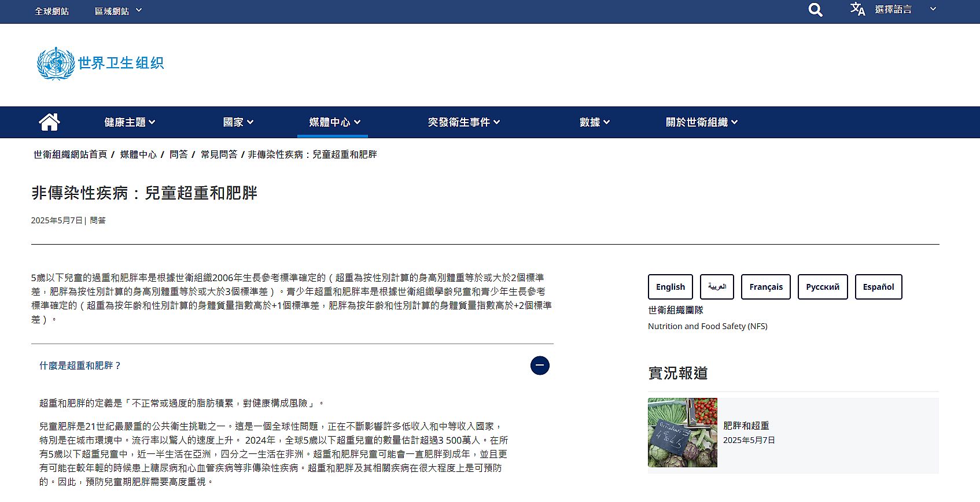Select the Français language button
Image resolution: width=980 pixels, height=502 pixels.
point(765,287)
